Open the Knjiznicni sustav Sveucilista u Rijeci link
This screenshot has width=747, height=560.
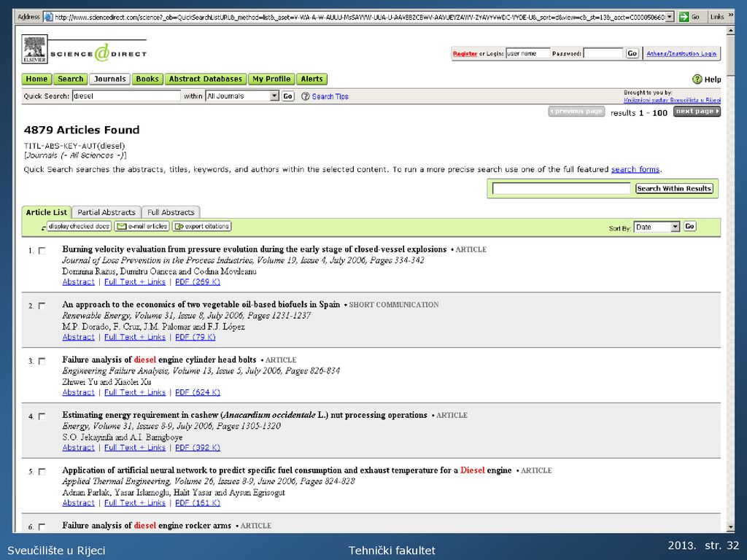click(672, 100)
